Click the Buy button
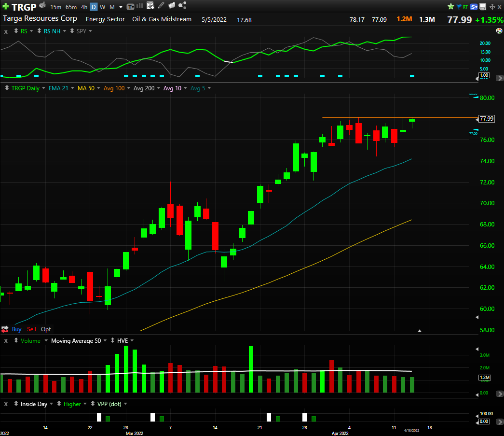504x436 pixels. pyautogui.click(x=17, y=329)
